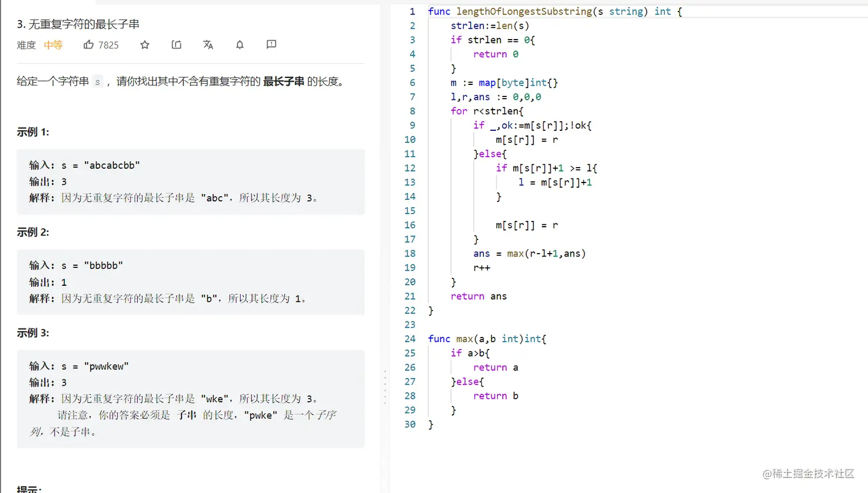Click the heading 示例 3:

click(x=33, y=333)
